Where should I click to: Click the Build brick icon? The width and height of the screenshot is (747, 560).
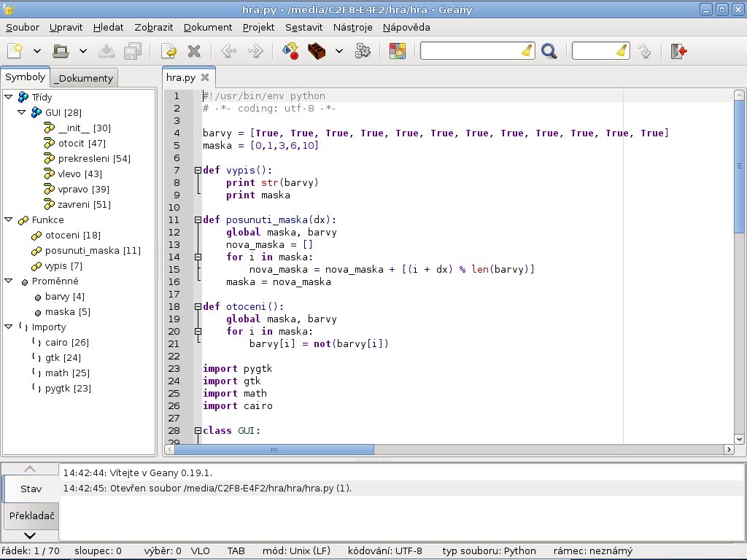tap(316, 51)
